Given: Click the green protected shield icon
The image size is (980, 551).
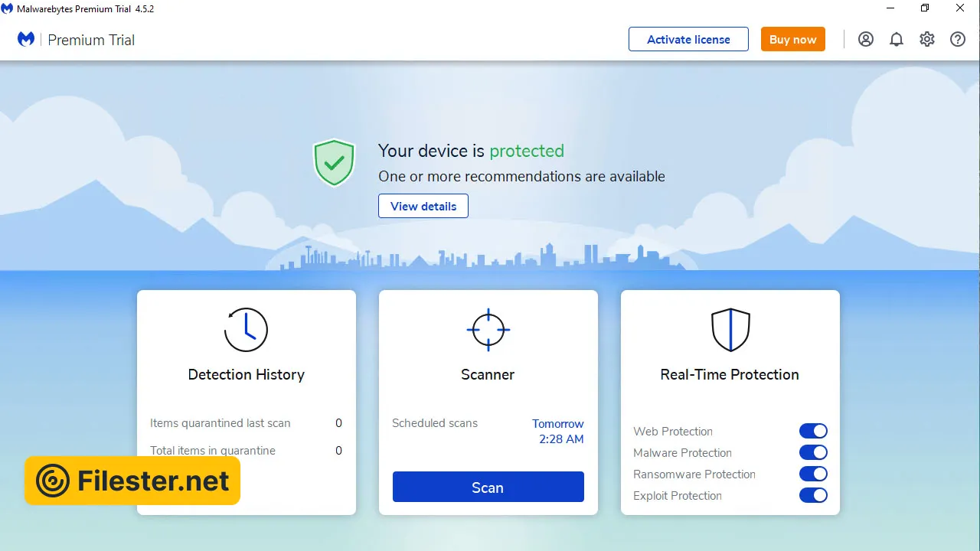Looking at the screenshot, I should pyautogui.click(x=334, y=162).
